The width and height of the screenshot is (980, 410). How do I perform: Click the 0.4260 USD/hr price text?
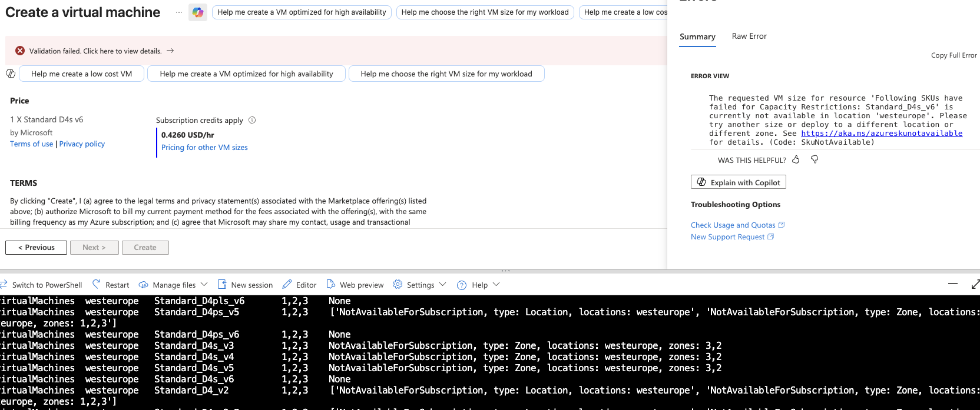(x=188, y=135)
